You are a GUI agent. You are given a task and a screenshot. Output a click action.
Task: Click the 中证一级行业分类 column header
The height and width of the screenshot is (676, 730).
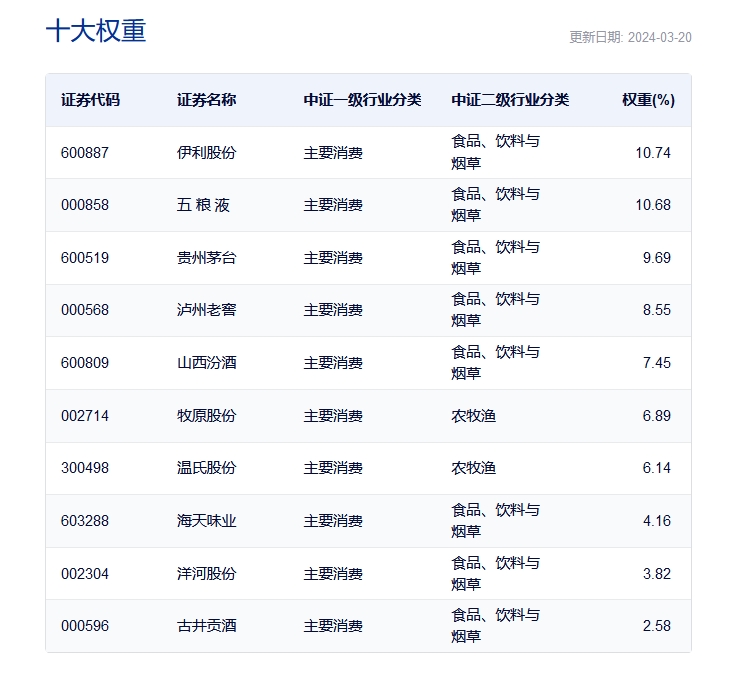click(x=362, y=100)
